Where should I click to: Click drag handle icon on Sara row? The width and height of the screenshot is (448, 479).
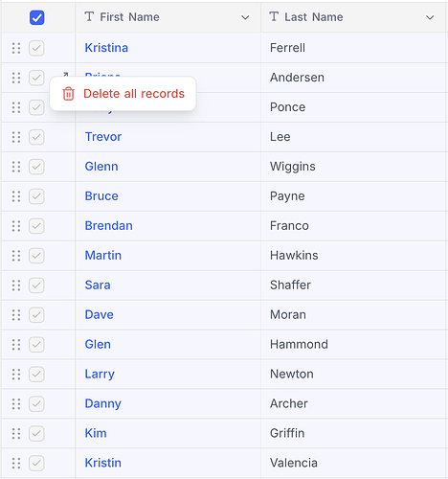point(16,285)
